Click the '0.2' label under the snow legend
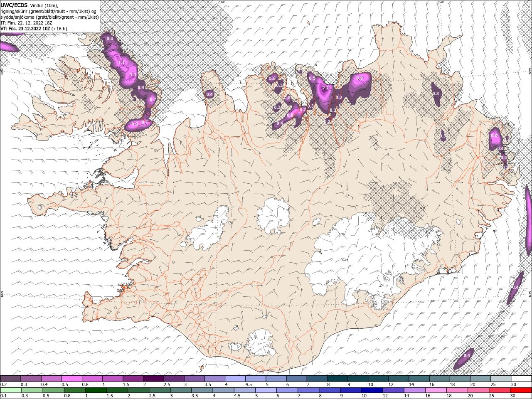This screenshot has height=399, width=532. coord(3,384)
